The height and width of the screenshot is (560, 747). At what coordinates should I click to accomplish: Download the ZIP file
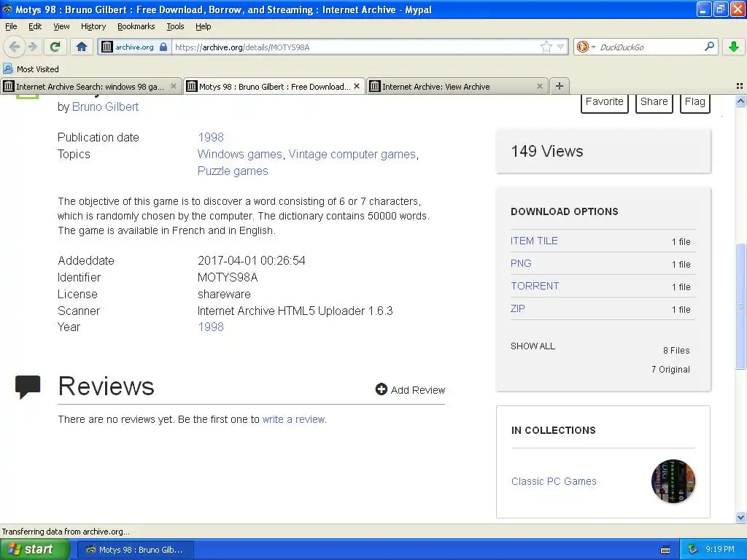517,308
